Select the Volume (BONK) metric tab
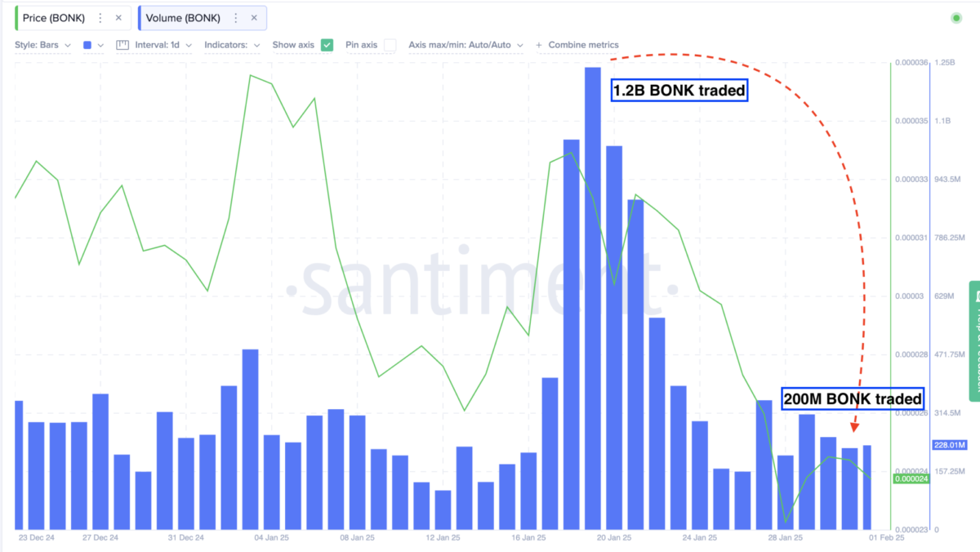The image size is (980, 552). [183, 18]
